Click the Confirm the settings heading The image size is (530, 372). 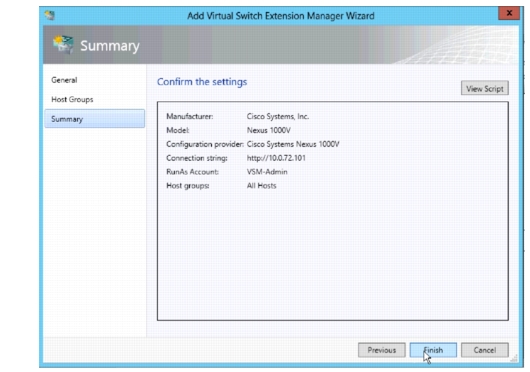[x=202, y=82]
